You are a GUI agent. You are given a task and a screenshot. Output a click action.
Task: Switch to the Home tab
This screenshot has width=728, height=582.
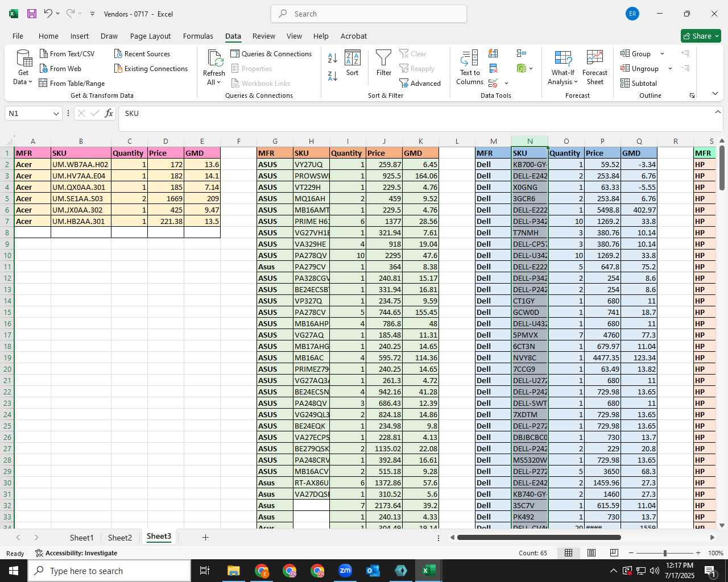(48, 36)
